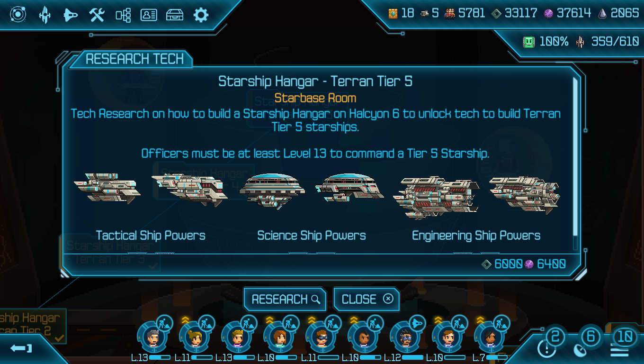Click the RESEARCH button
The height and width of the screenshot is (364, 644).
point(285,299)
